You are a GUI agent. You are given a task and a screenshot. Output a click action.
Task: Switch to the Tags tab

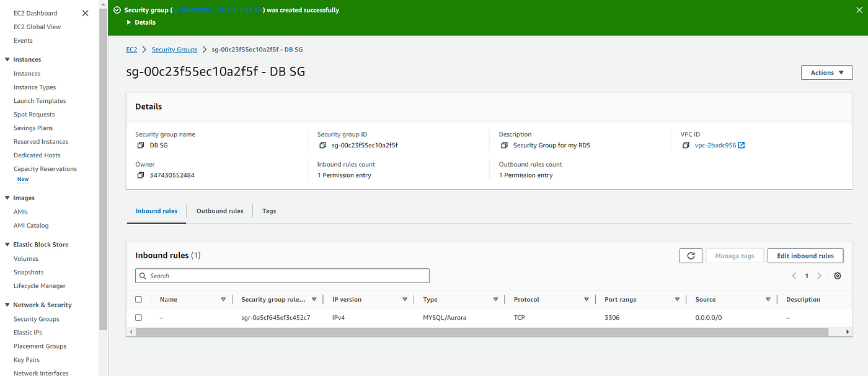tap(269, 211)
